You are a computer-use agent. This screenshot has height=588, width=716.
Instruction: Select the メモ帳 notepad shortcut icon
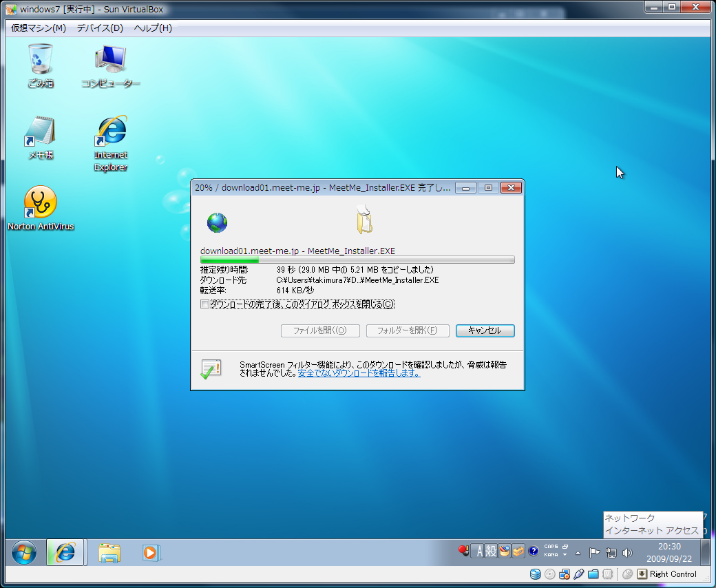(x=41, y=138)
